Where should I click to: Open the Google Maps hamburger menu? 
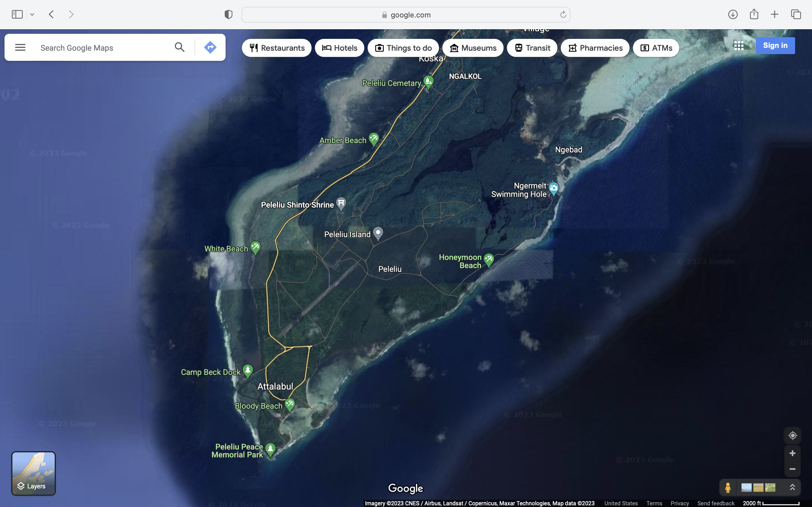20,47
